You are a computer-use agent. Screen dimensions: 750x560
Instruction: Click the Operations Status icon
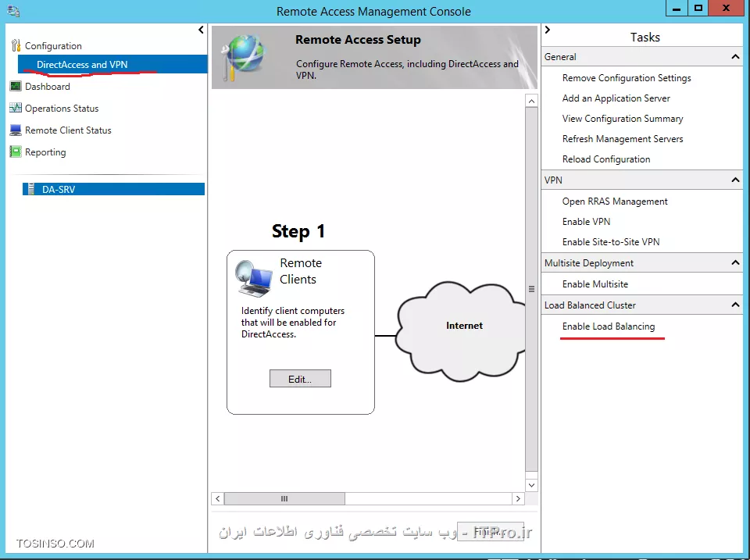16,108
